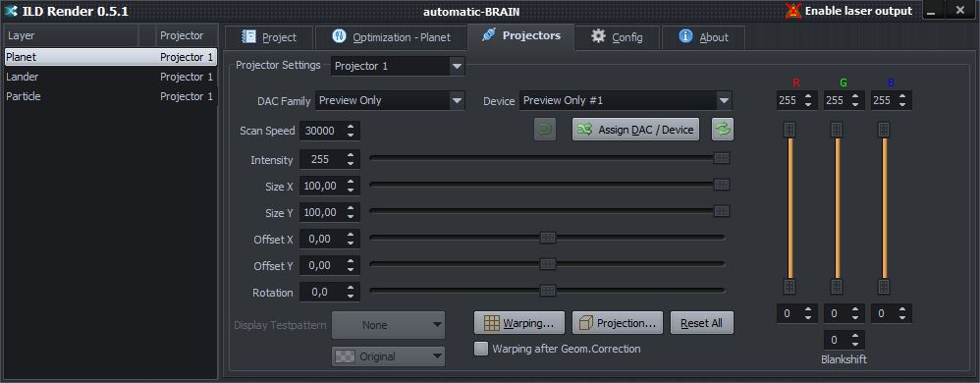Click the ILD Render app logo icon
This screenshot has height=383, width=980.
[11, 11]
